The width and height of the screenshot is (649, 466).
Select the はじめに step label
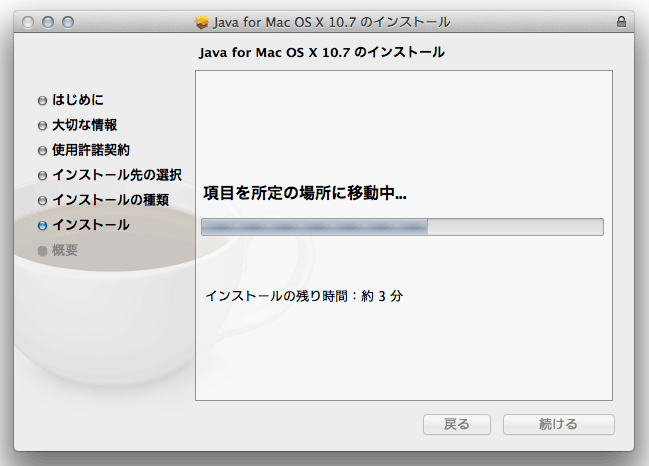tap(78, 100)
